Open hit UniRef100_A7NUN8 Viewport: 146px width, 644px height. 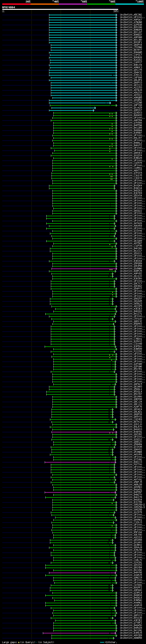pos(131,22)
